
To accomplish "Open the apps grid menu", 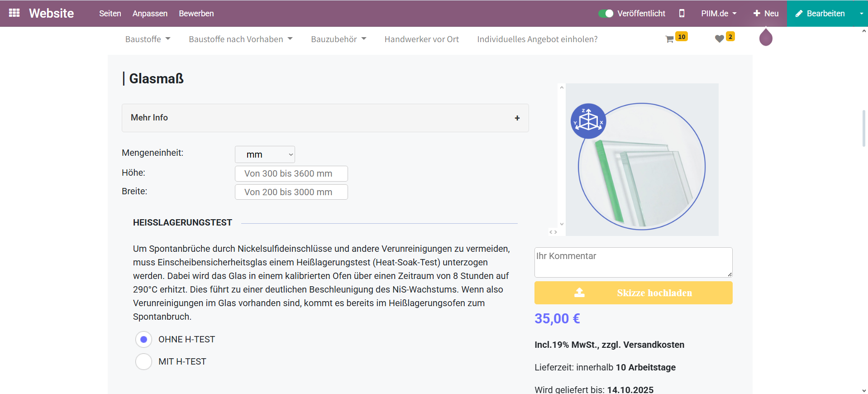I will (14, 13).
